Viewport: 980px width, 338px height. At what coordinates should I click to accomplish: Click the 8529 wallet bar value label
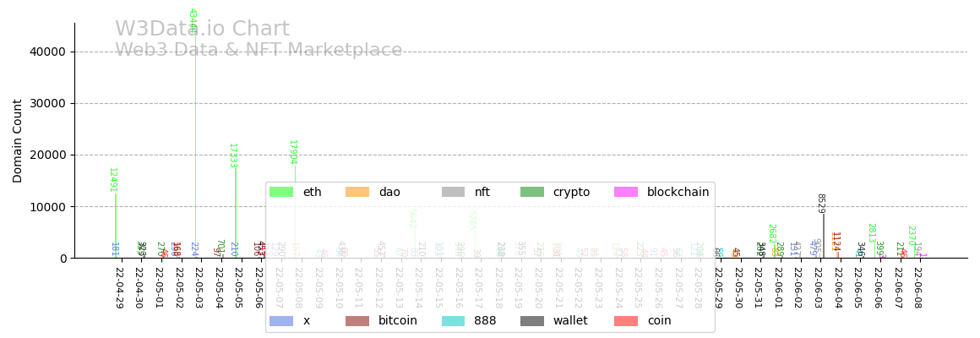(820, 204)
